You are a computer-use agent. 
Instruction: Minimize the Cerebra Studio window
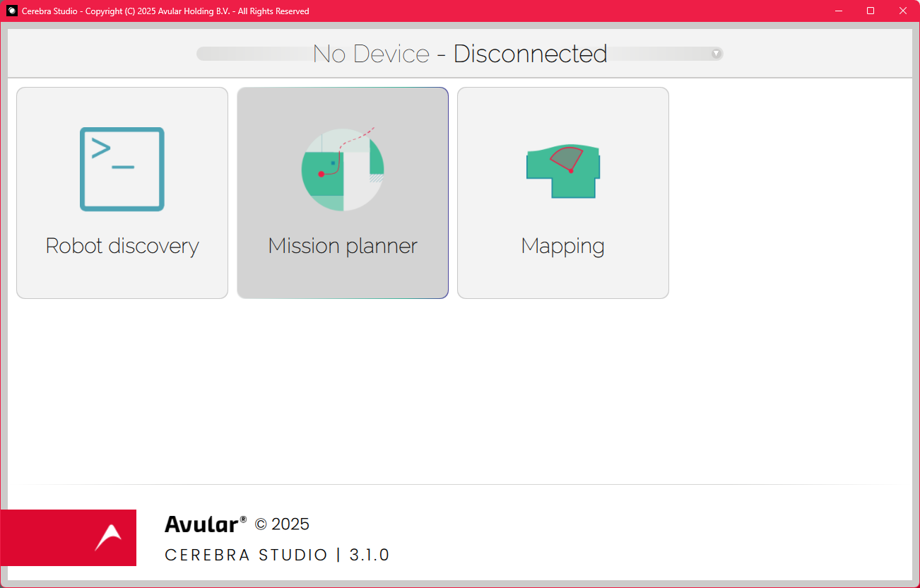[x=839, y=11]
